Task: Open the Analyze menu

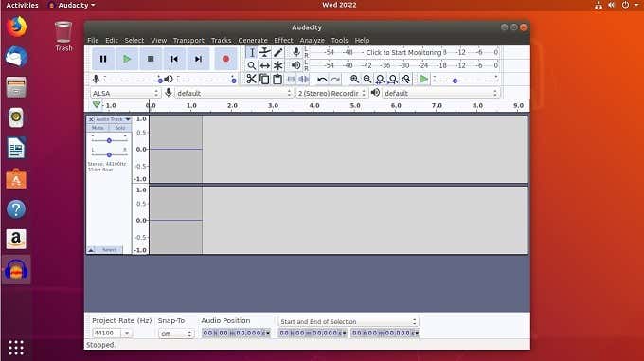Action: (312, 40)
